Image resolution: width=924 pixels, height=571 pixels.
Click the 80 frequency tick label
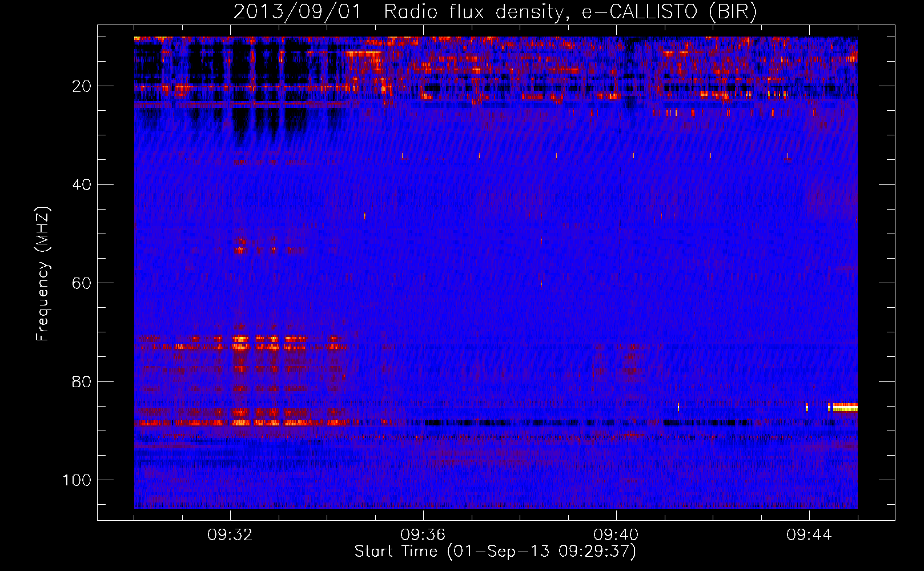point(82,381)
